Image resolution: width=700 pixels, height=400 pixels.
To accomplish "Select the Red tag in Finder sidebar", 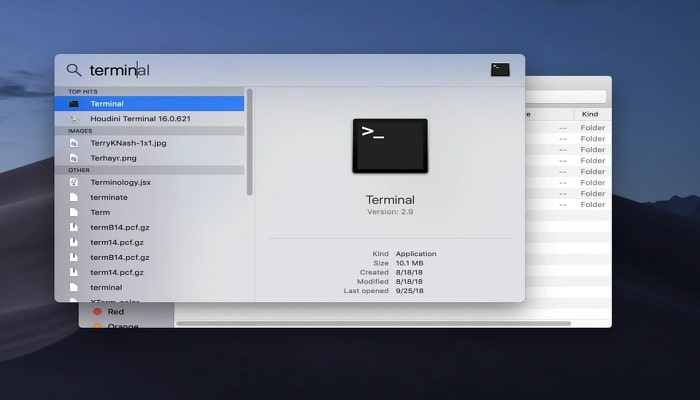I will 116,312.
